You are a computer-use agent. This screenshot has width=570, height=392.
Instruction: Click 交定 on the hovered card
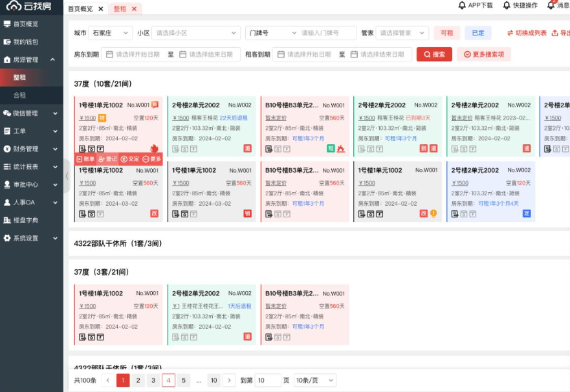coord(130,159)
